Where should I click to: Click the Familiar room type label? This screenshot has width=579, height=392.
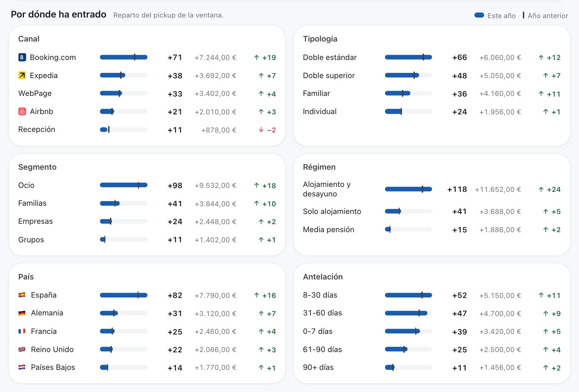(316, 93)
